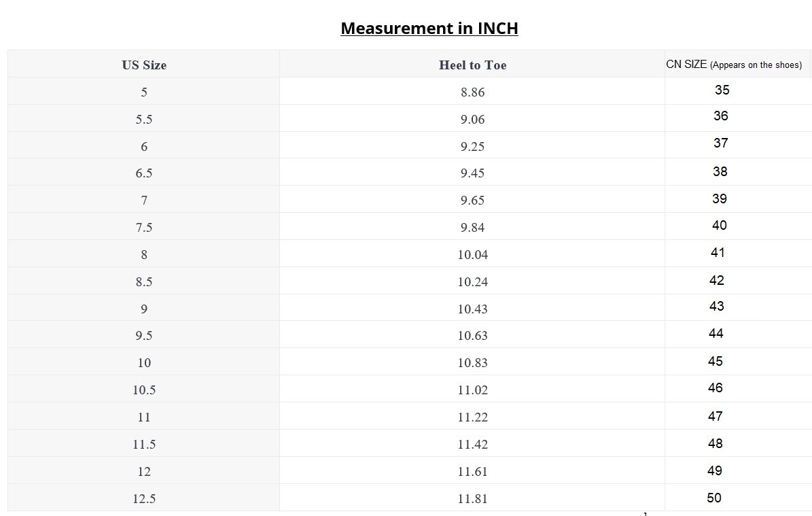Screen dimensions: 812x516
Task: Click US size 12.5 cell
Action: click(144, 498)
